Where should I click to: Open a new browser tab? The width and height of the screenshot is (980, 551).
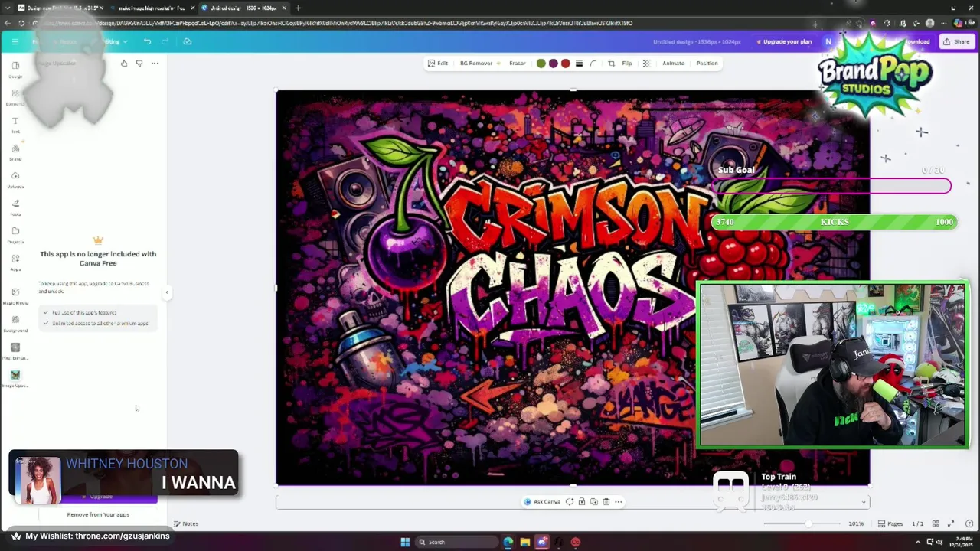pos(298,8)
